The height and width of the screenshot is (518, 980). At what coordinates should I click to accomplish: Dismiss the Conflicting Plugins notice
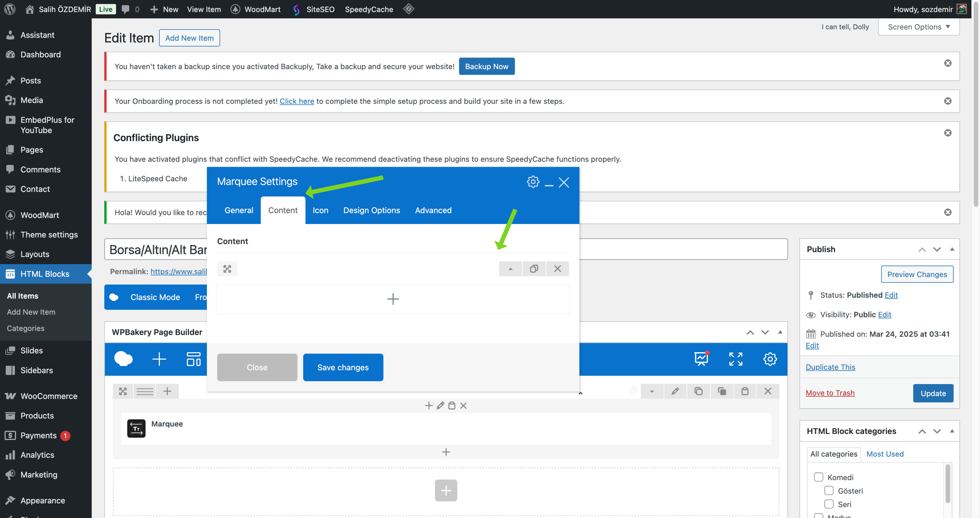pos(948,133)
